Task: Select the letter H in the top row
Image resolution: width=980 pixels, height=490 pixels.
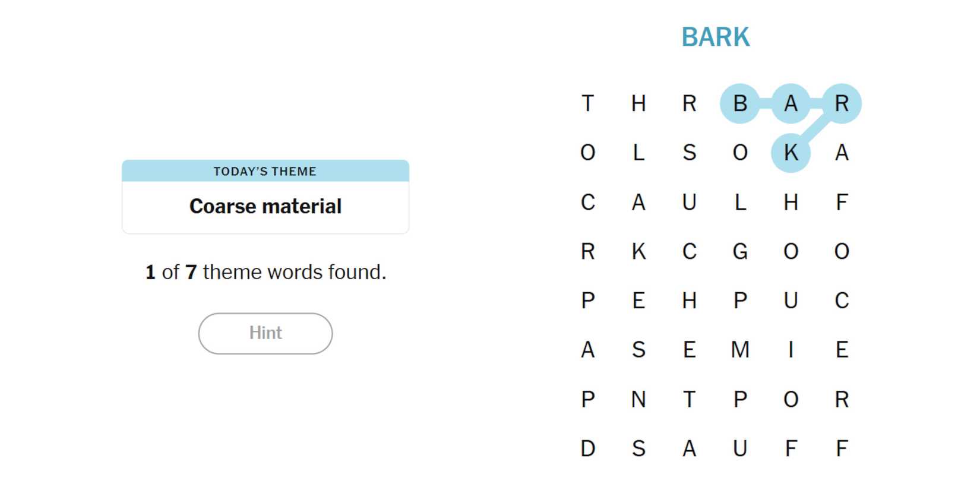Action: (638, 103)
